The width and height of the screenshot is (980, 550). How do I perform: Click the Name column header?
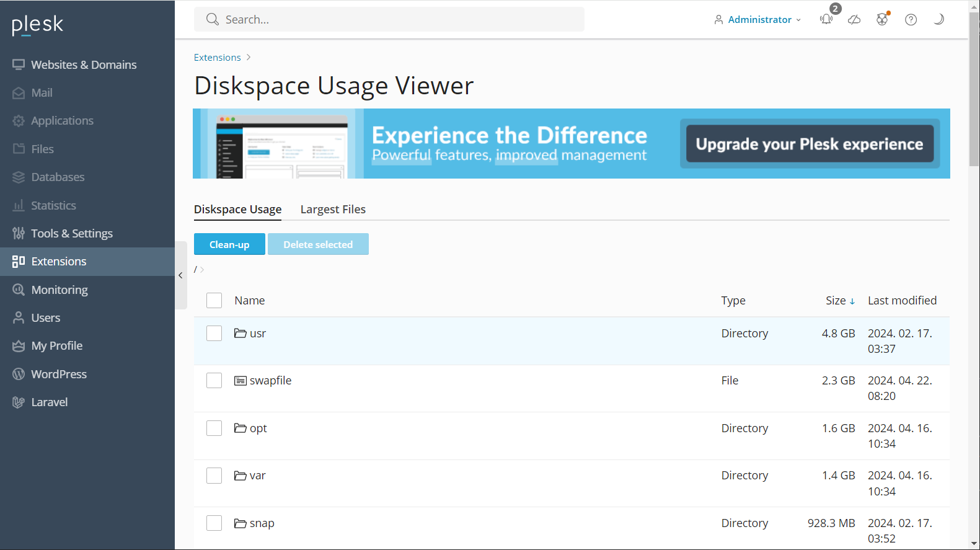(x=250, y=301)
